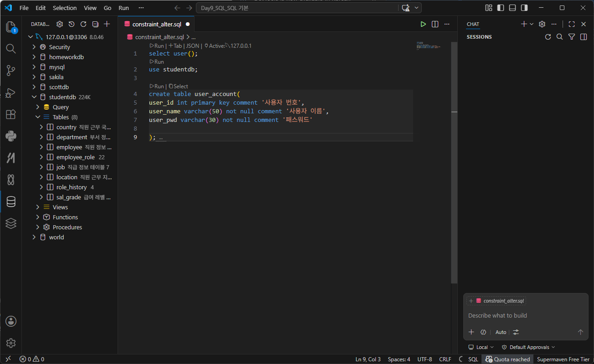
Task: Open the Search view in activity bar
Action: coord(11,49)
